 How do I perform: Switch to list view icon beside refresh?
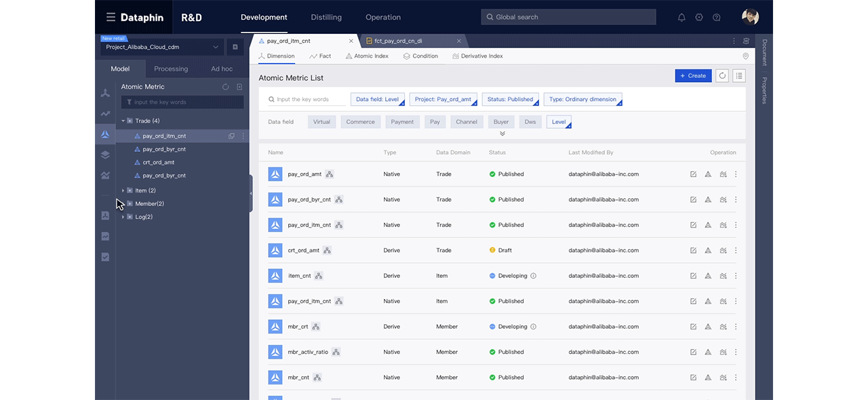[x=739, y=76]
